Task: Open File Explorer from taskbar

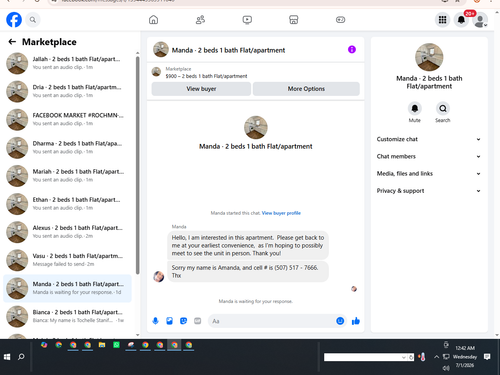Action: pos(102,345)
